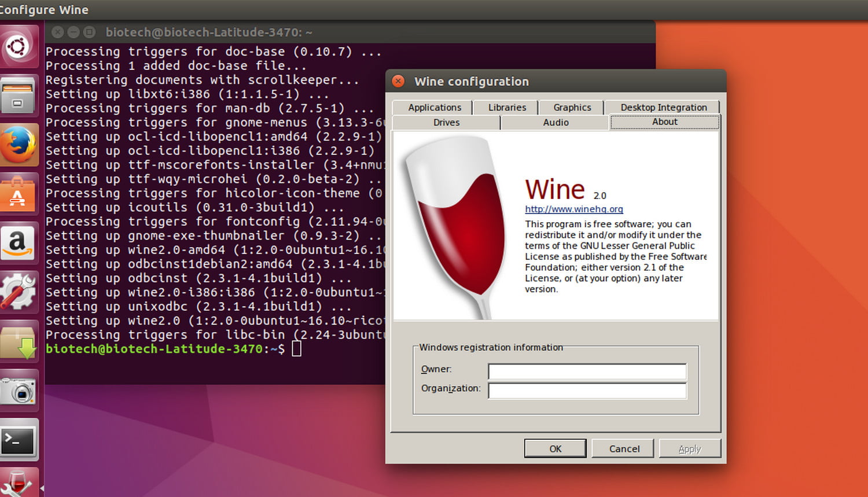This screenshot has width=868, height=497.
Task: Click terminal line 'Setting up icoutils'
Action: tap(195, 207)
